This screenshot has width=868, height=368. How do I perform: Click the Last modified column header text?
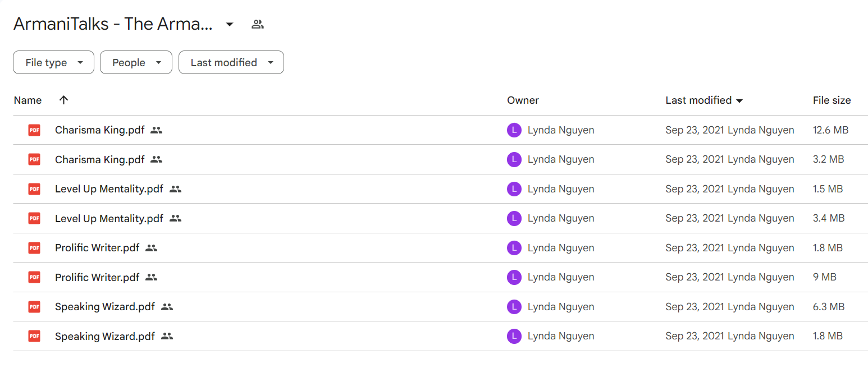tap(698, 100)
